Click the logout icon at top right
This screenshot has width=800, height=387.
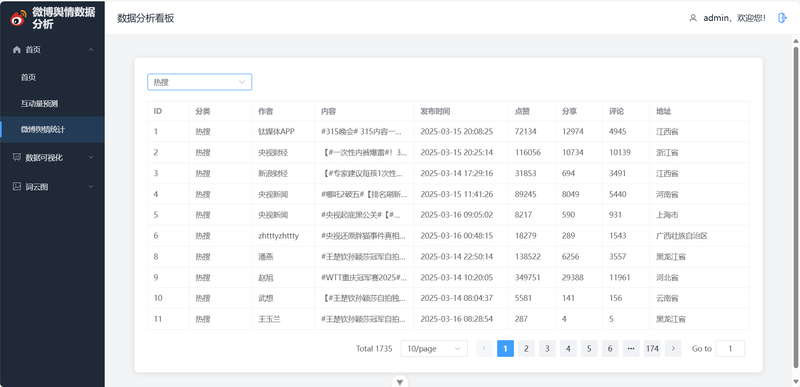click(782, 18)
